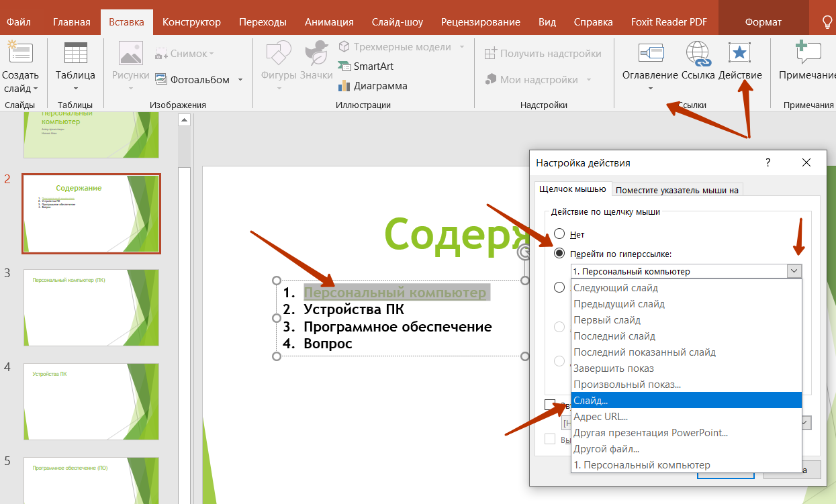Select the highlighted 'Слайд...' option
This screenshot has height=504, width=836.
pos(686,401)
